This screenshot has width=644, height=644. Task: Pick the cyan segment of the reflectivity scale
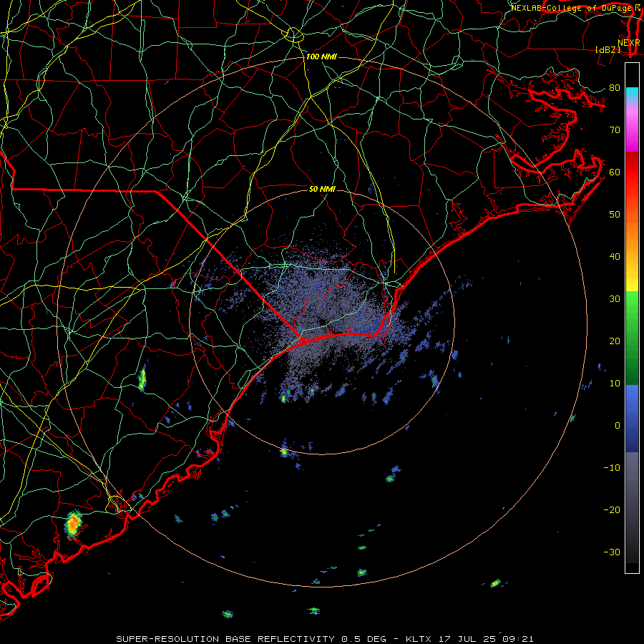point(632,94)
